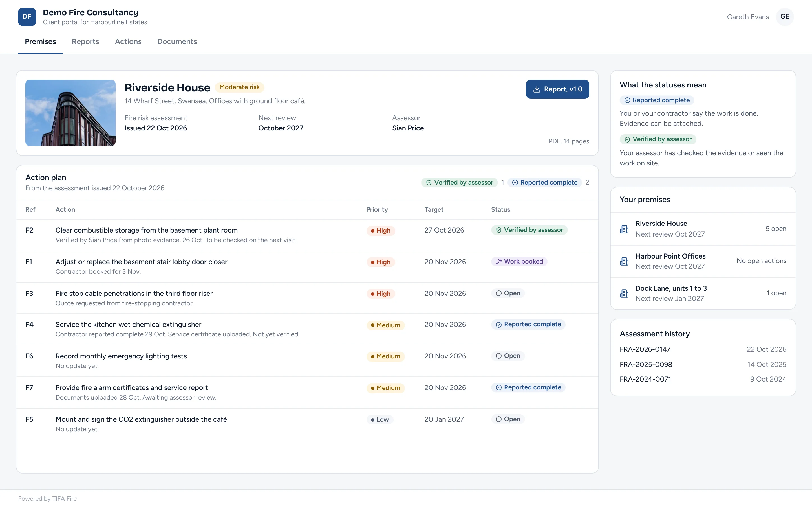This screenshot has width=812, height=508.
Task: Click building icon beside Riverside House
Action: [x=624, y=229]
